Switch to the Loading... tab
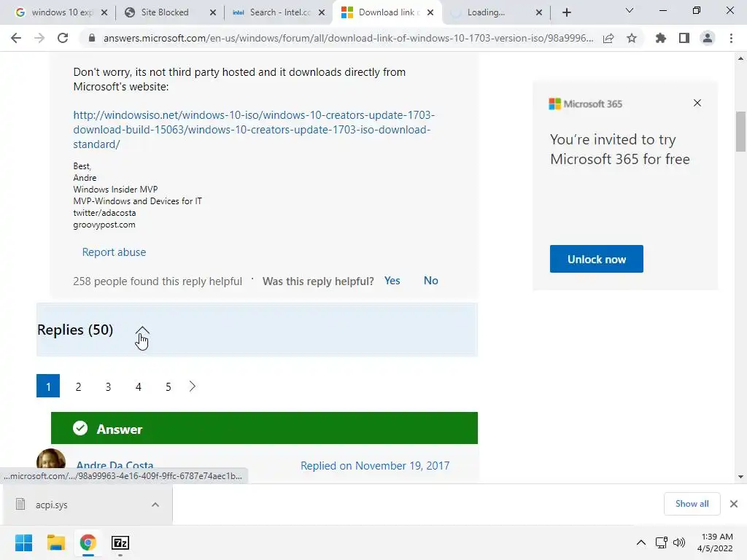Image resolution: width=747 pixels, height=560 pixels. (x=495, y=12)
